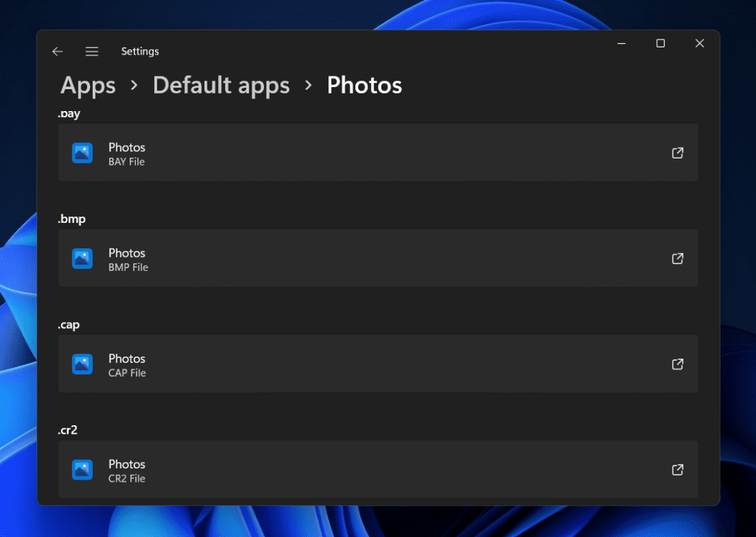756x537 pixels.
Task: Click the Photos breadcrumb title
Action: 364,85
